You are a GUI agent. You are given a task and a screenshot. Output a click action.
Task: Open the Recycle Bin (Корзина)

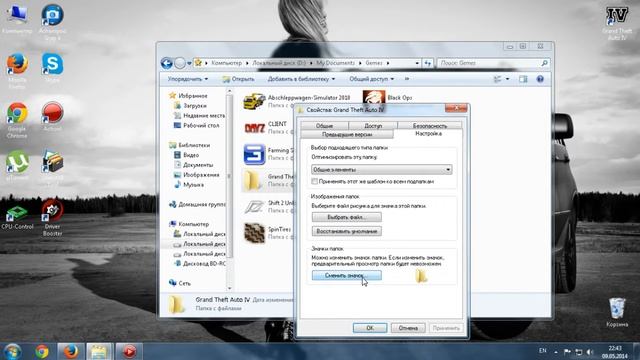click(x=617, y=312)
